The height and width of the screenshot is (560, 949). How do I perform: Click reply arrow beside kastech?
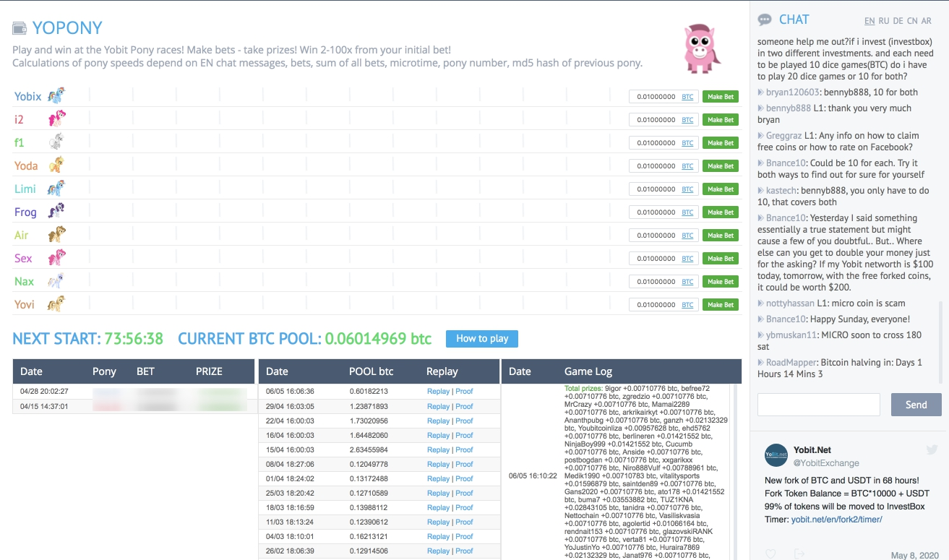[x=760, y=191]
